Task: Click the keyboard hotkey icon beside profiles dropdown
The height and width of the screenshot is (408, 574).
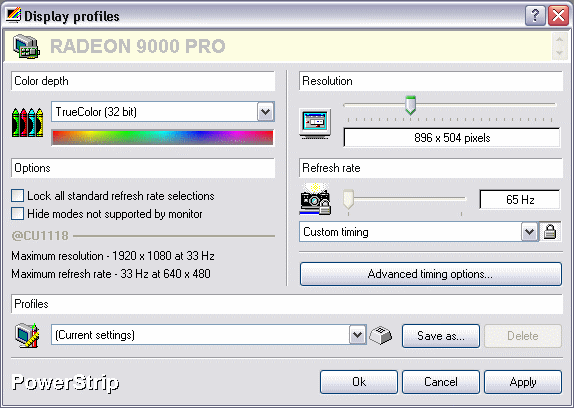Action: point(381,335)
